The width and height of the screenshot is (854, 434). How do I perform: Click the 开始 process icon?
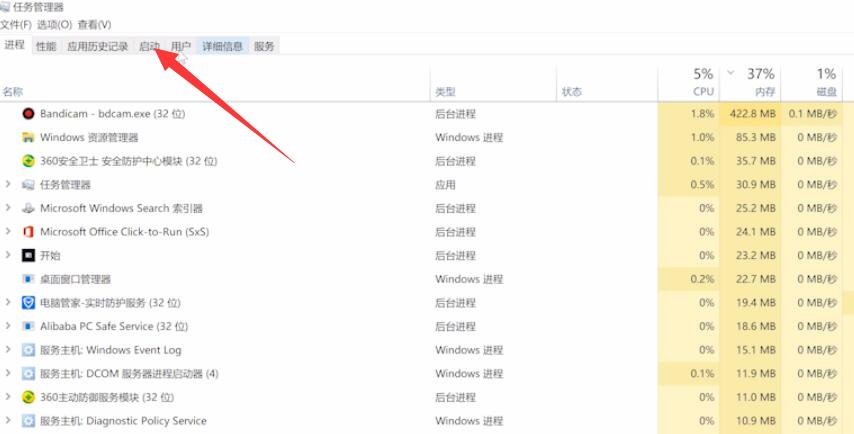[28, 255]
